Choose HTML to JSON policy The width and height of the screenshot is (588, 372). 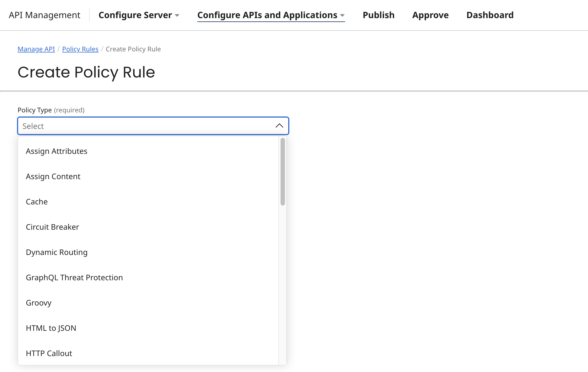point(51,328)
